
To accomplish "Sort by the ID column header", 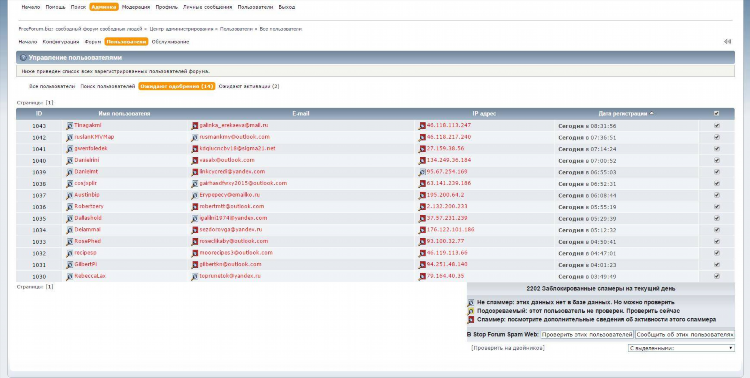I will [39, 114].
